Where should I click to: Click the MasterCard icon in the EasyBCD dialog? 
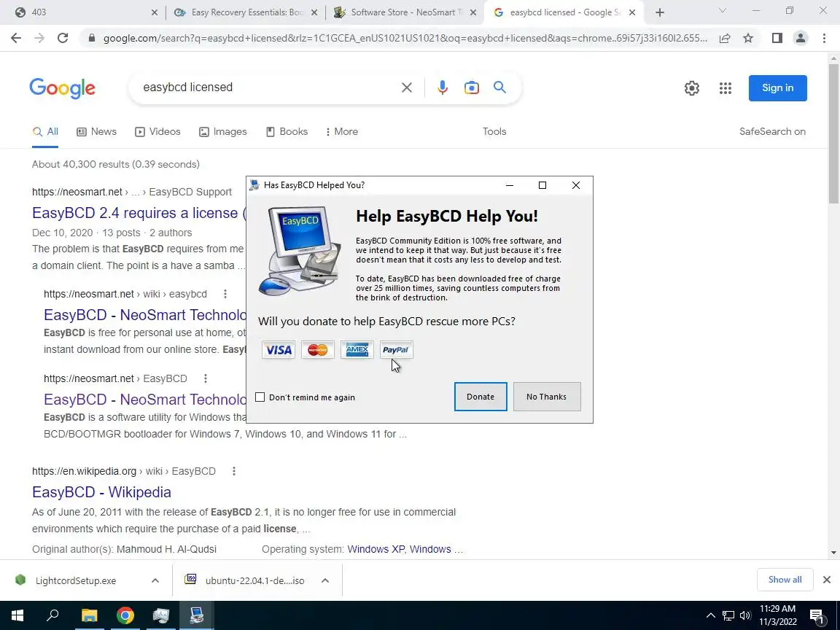point(318,350)
